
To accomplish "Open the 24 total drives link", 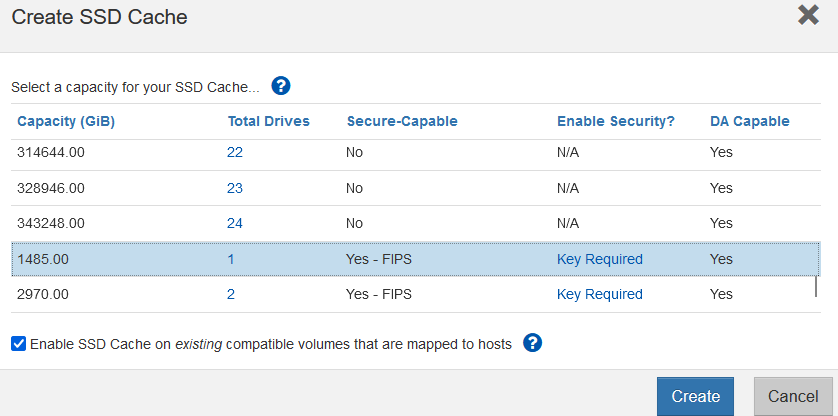I will coord(235,223).
